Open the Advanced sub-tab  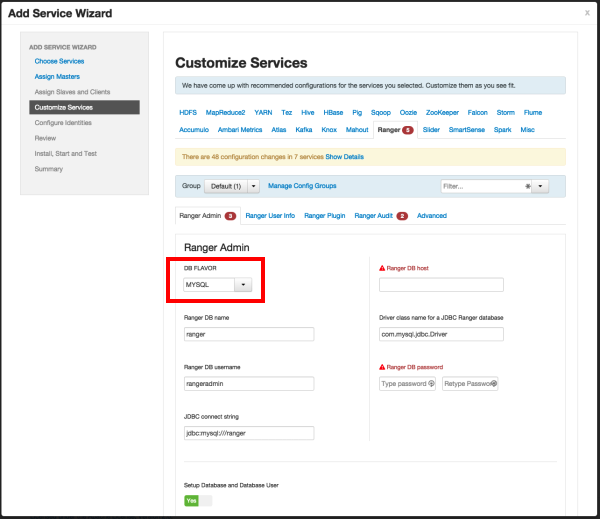(432, 216)
